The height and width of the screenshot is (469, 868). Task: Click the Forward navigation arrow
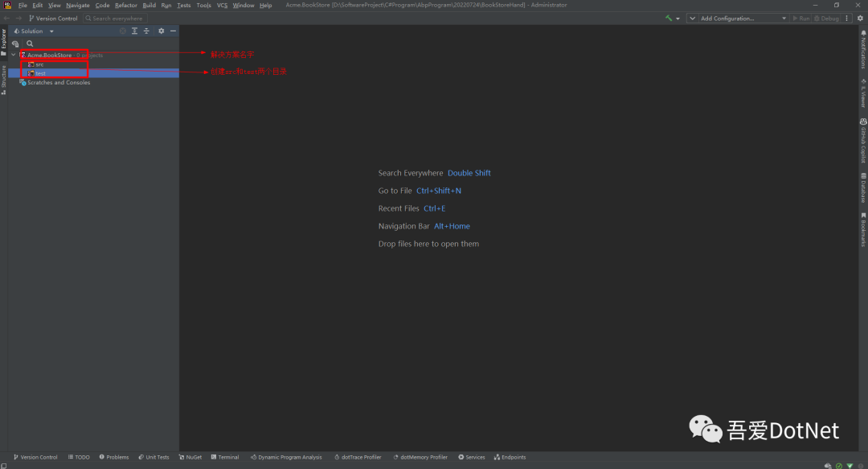[18, 19]
